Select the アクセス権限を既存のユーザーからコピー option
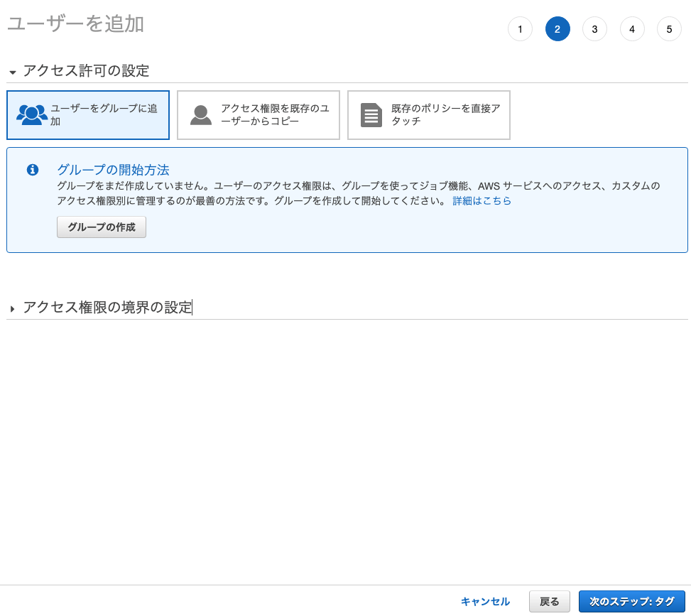 (x=259, y=114)
